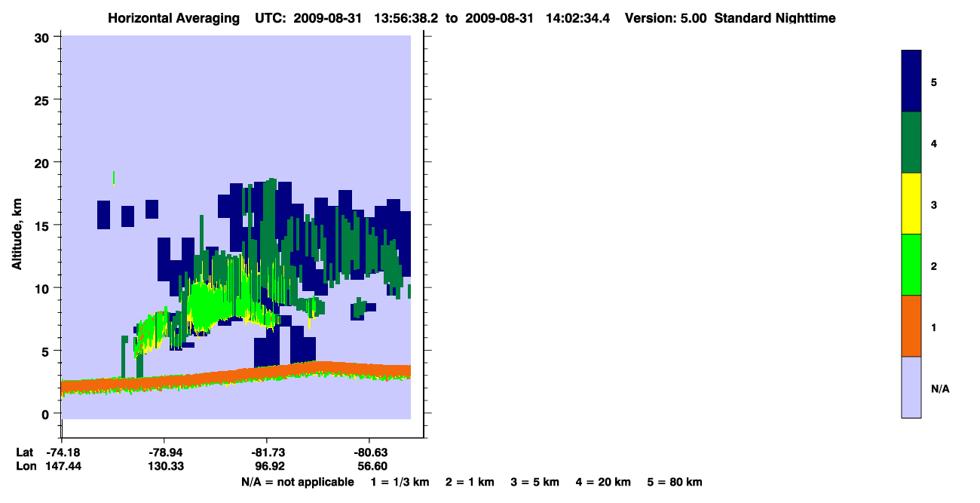Click 'Standard Nighttime' in the title
This screenshot has width=980, height=503.
[x=775, y=18]
